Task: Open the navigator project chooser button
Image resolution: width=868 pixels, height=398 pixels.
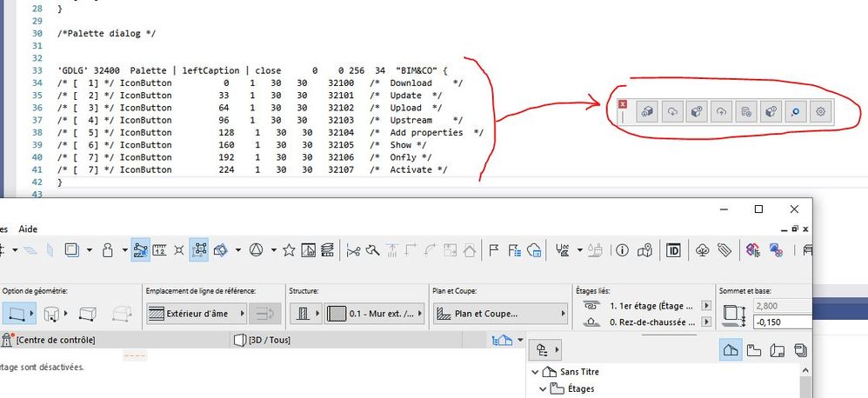Action: click(x=546, y=350)
